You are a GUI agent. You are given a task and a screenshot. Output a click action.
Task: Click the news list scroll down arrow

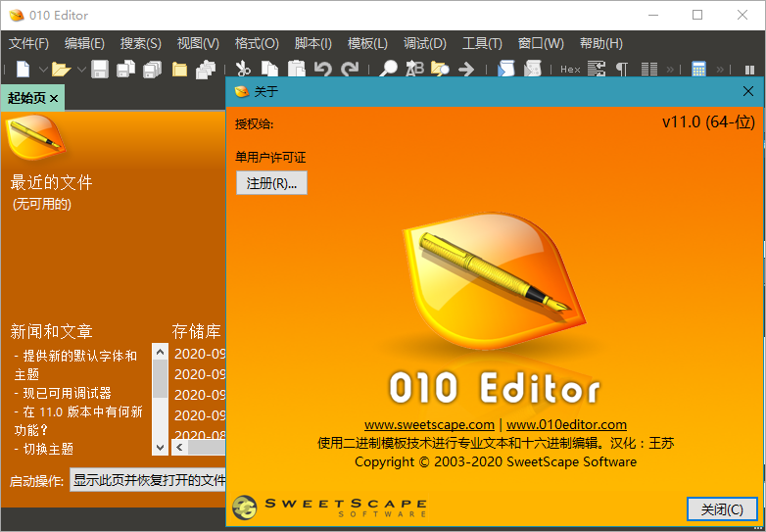click(160, 447)
